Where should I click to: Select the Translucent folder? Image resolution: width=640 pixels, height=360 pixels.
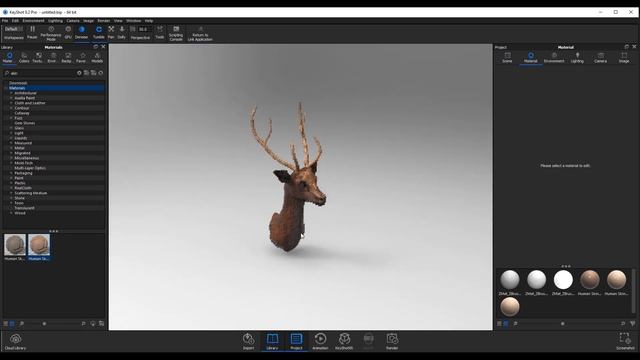[24, 208]
